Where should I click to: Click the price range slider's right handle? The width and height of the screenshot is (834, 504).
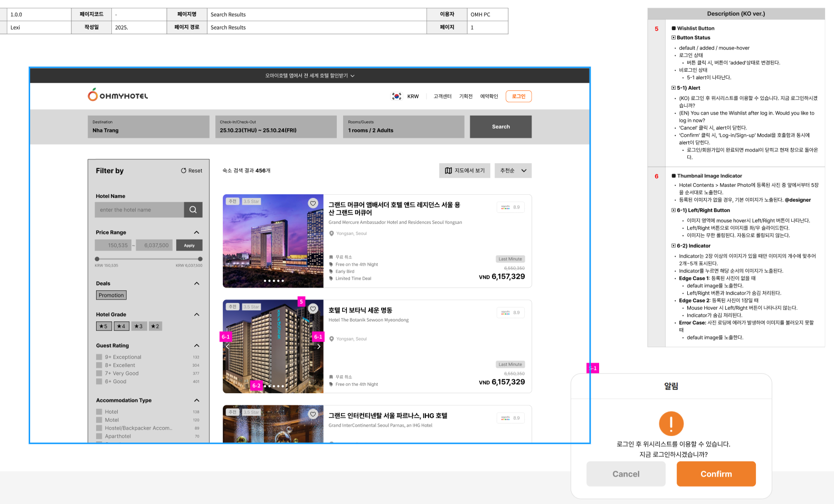point(200,259)
